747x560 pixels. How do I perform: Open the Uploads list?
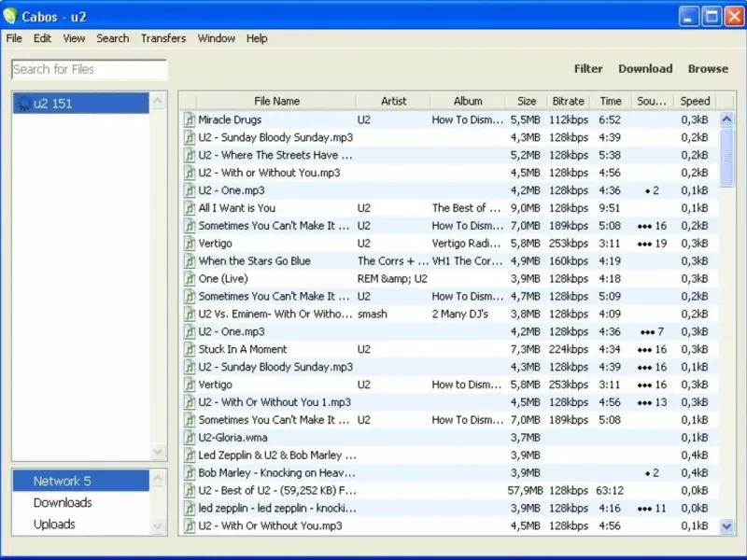(x=54, y=524)
